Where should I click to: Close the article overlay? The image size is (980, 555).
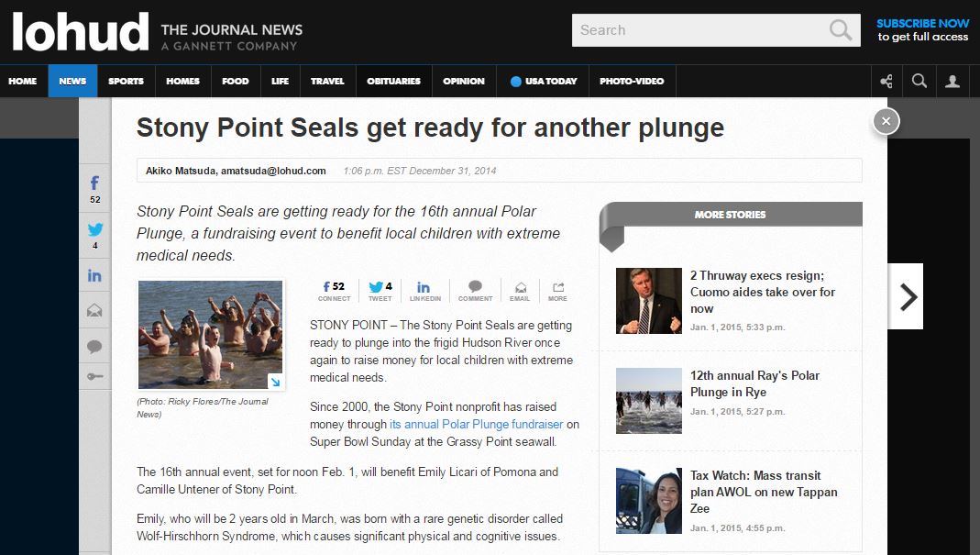[x=886, y=121]
